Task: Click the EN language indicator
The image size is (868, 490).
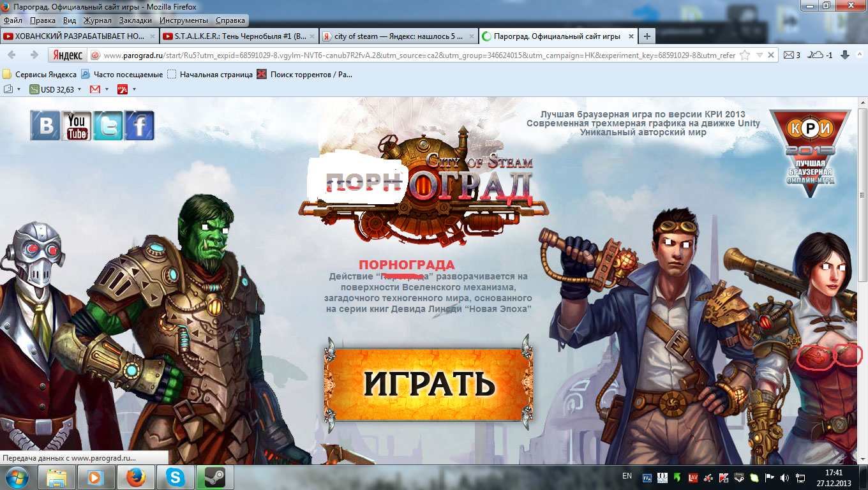Action: pos(627,476)
